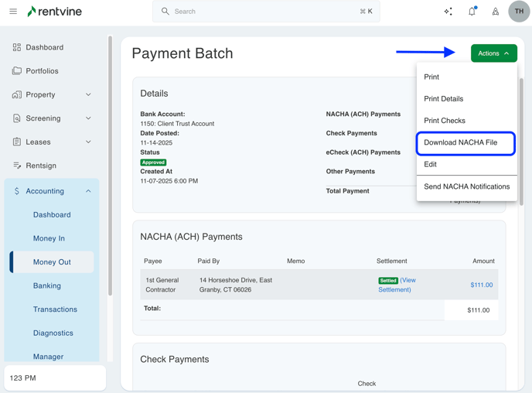Click the $111.00 amount link
This screenshot has width=532, height=393.
pos(481,285)
